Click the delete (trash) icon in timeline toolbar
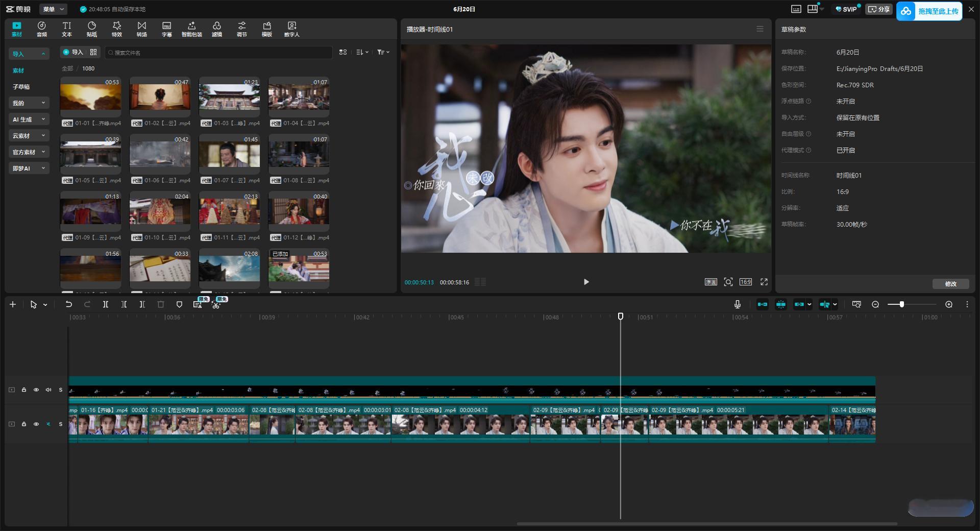Viewport: 980px width, 531px height. pyautogui.click(x=161, y=304)
